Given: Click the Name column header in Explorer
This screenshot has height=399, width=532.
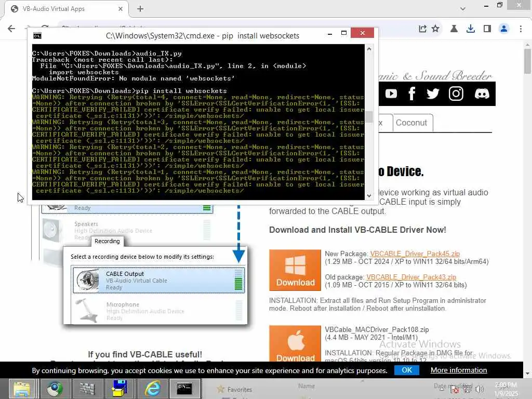Looking at the screenshot, I should [307, 386].
